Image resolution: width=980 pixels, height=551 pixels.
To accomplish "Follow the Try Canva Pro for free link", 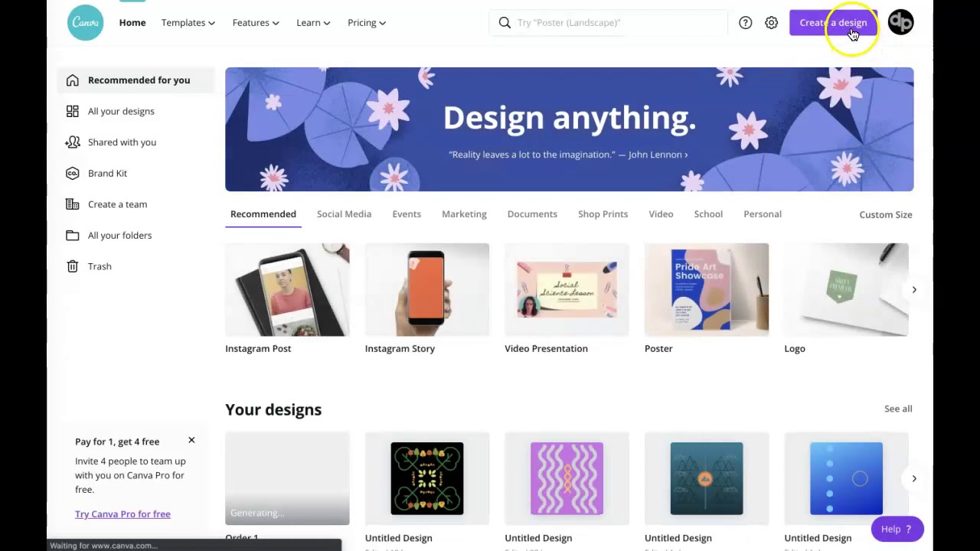I will pyautogui.click(x=122, y=514).
